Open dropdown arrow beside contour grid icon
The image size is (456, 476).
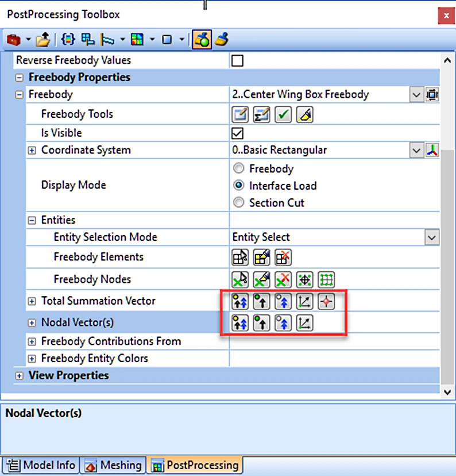coord(152,39)
